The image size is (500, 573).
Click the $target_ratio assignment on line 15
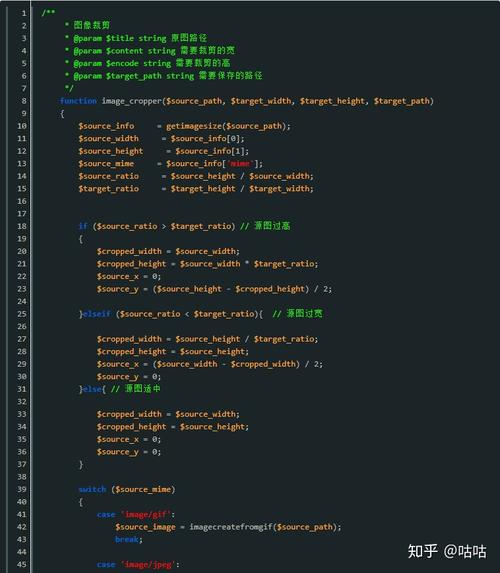(196, 189)
